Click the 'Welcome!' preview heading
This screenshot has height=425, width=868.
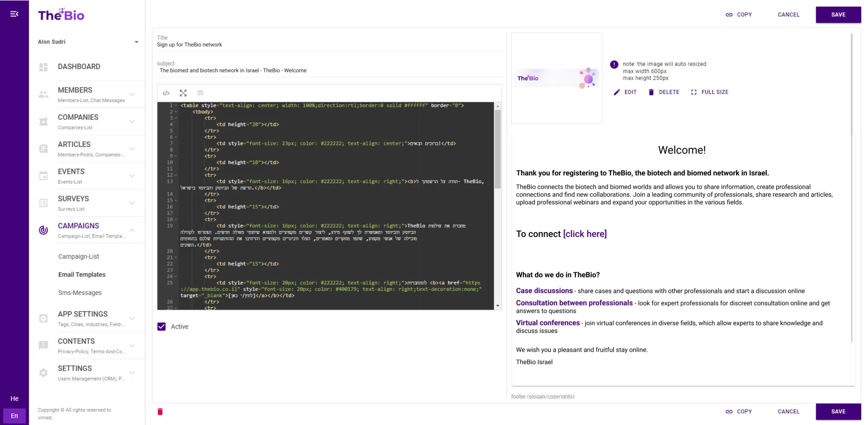coord(682,150)
